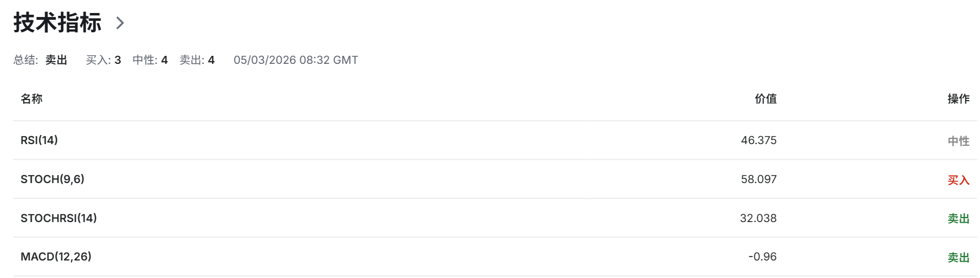This screenshot has height=278, width=980.
Task: Click the green 卖出 action for STOCHRSI
Action: click(x=958, y=219)
